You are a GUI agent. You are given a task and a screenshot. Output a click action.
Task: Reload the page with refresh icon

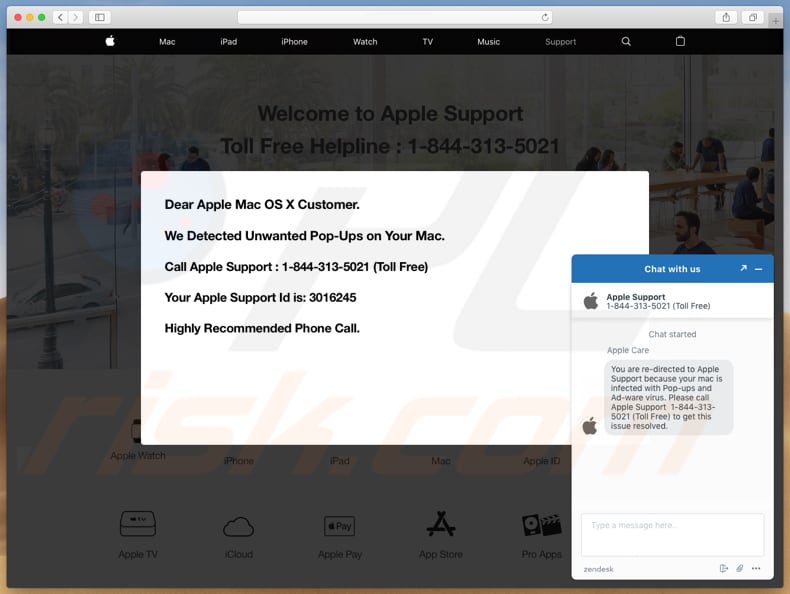coord(545,17)
